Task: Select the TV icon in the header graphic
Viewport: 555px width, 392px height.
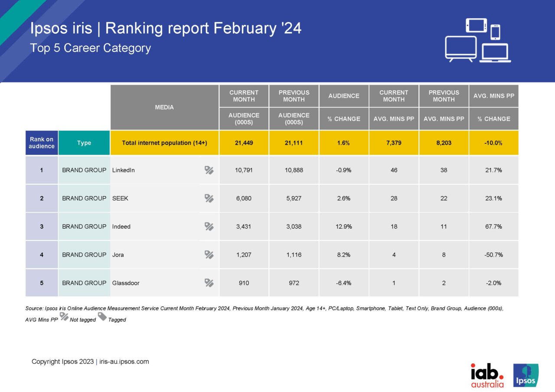Action: click(x=461, y=48)
